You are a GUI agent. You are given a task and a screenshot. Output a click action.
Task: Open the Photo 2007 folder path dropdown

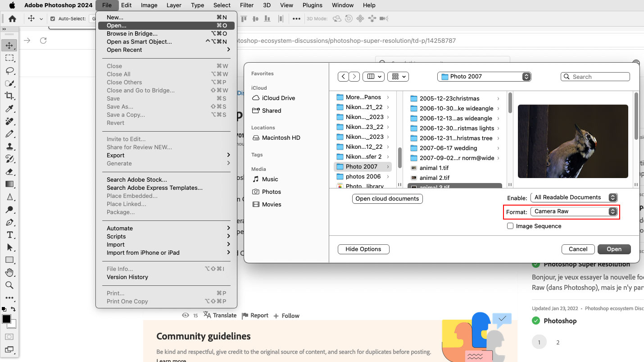point(484,76)
